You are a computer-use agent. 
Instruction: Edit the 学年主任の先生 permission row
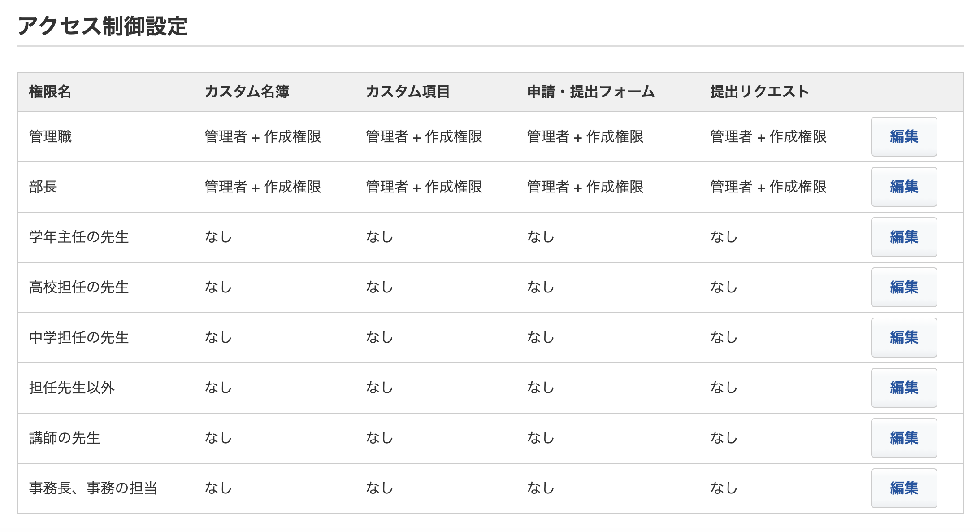tap(903, 237)
